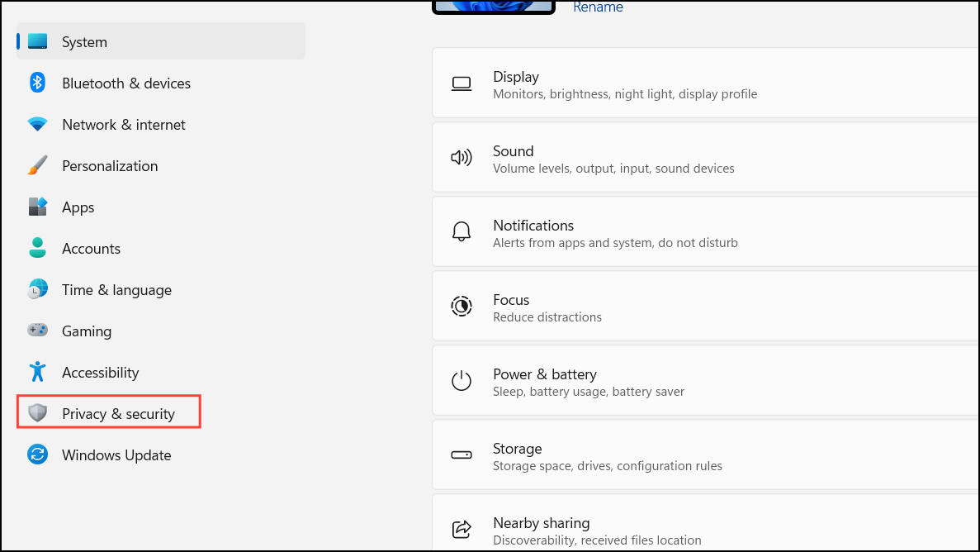Open Privacy & security settings
This screenshot has width=980, height=552.
tap(117, 413)
